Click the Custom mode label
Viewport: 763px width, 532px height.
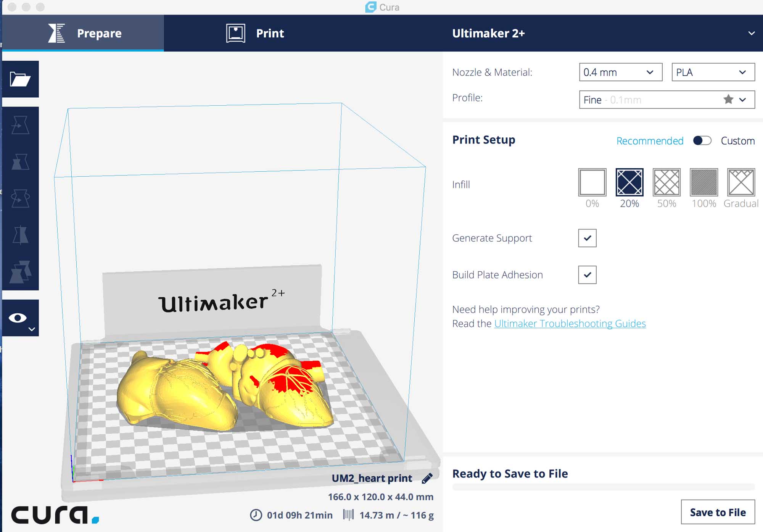(x=738, y=141)
